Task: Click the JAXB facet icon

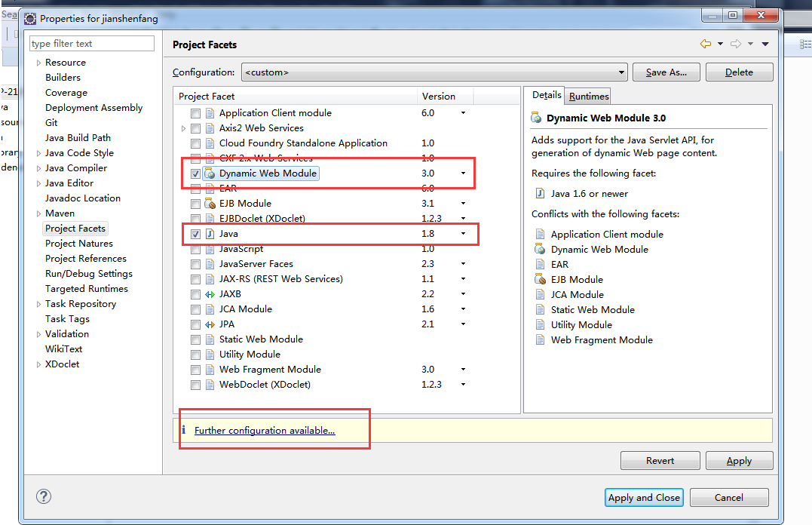Action: (x=210, y=294)
